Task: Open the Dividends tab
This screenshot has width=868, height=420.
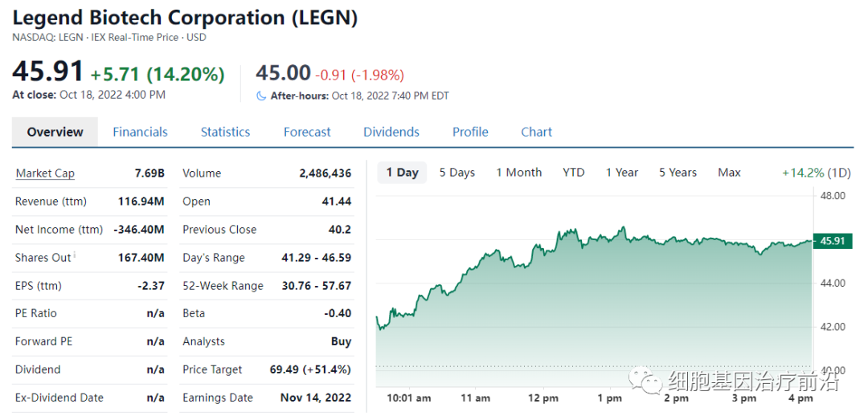Action: coord(391,132)
